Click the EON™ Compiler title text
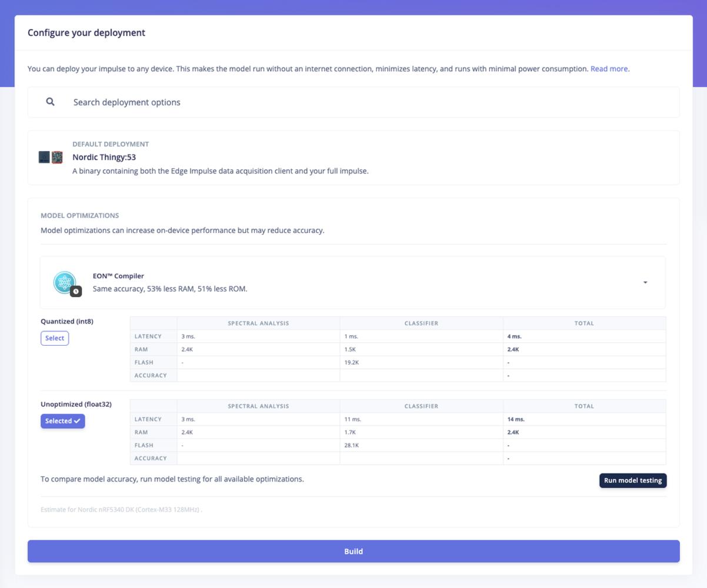This screenshot has width=707, height=588. point(118,276)
